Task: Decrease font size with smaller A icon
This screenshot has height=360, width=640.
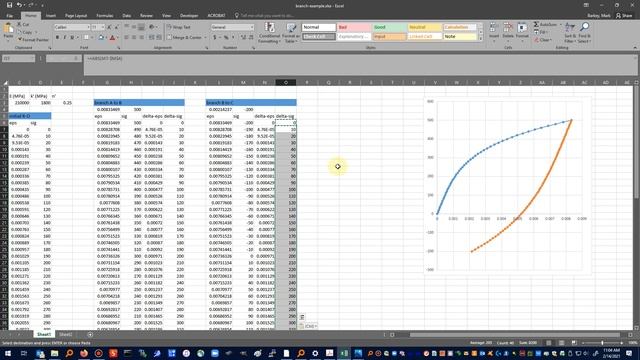Action: [116, 27]
